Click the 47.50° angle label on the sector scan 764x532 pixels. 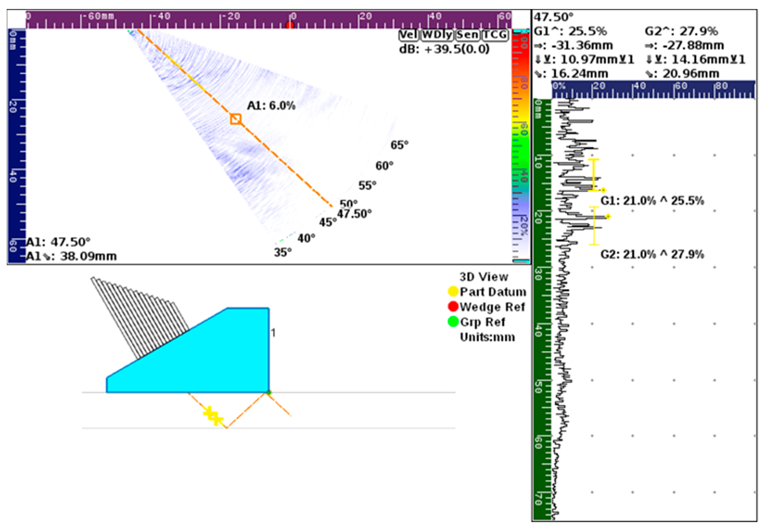pos(354,214)
